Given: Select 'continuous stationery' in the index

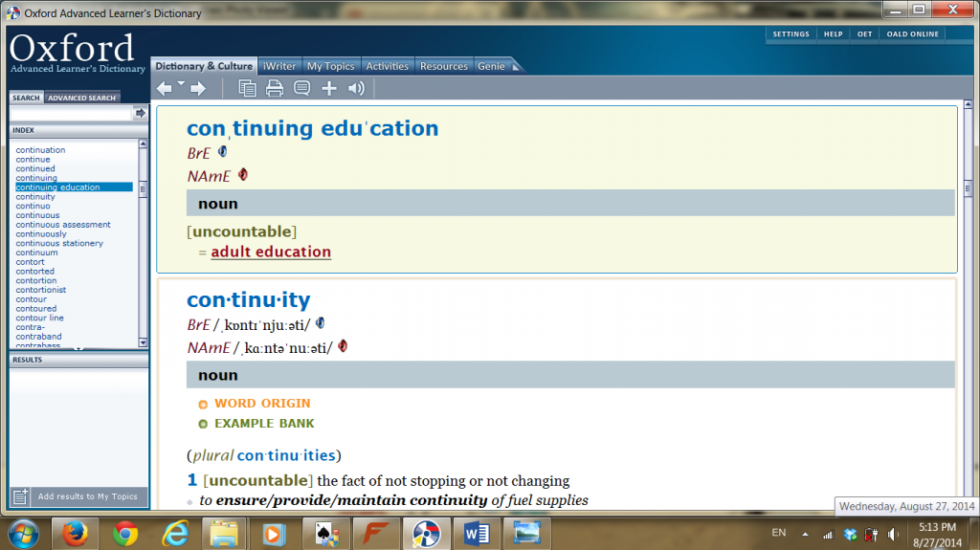Looking at the screenshot, I should [59, 244].
